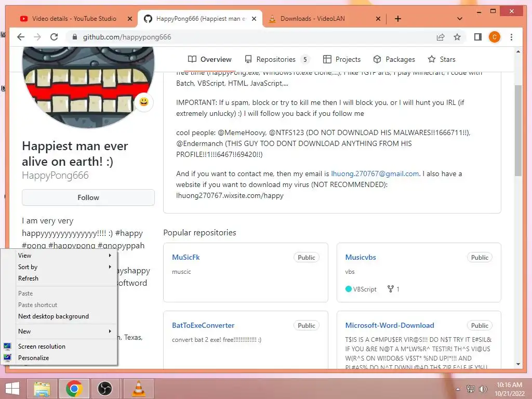Expand the View submenu in context menu
This screenshot has height=399, width=532.
click(x=64, y=256)
